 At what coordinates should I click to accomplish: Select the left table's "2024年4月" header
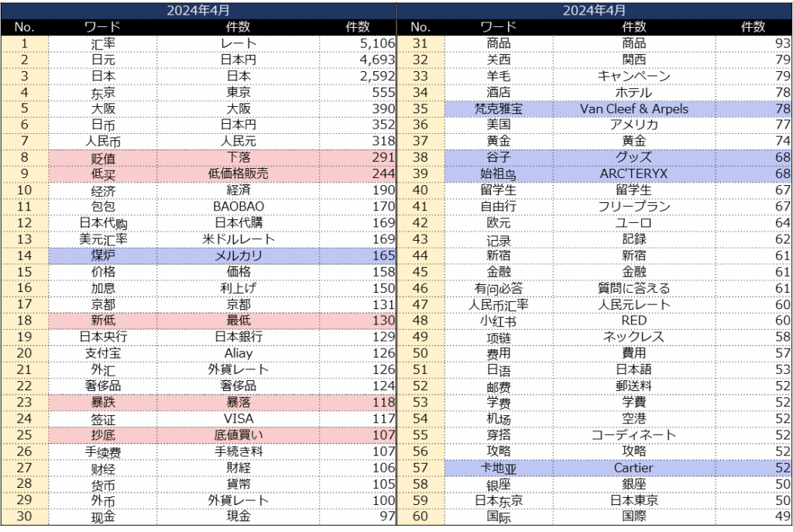point(198,10)
